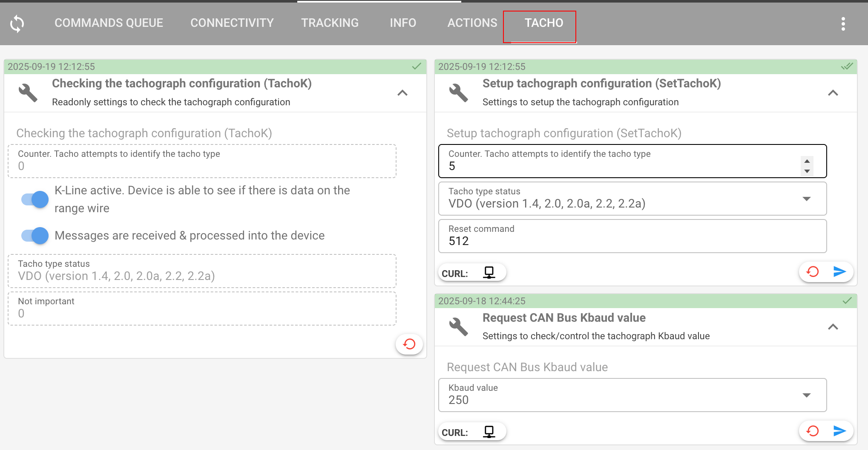The height and width of the screenshot is (450, 868).
Task: Reset the CAN Bus Kbaud value
Action: tap(813, 431)
